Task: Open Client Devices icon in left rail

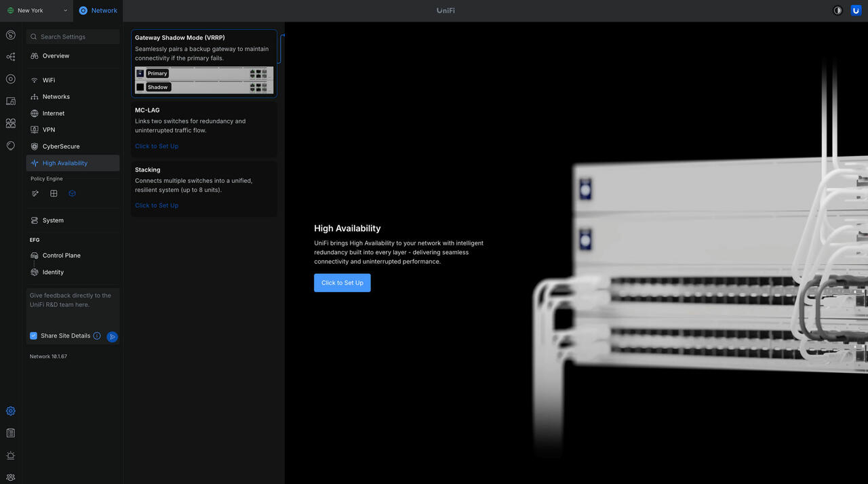Action: point(10,101)
